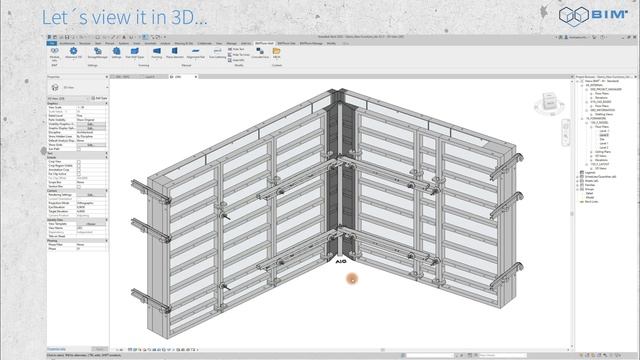Switch to the Collaborate ribbon tab

[204, 43]
